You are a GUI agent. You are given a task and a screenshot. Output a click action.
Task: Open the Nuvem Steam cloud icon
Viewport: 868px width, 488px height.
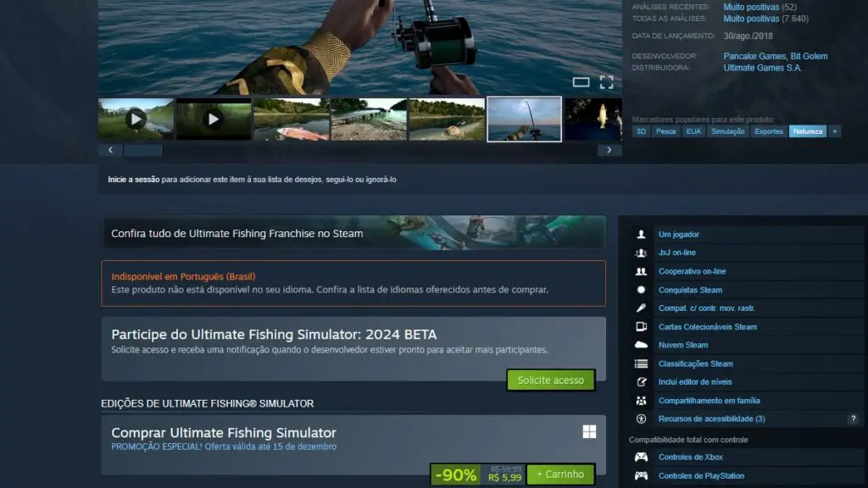(642, 345)
